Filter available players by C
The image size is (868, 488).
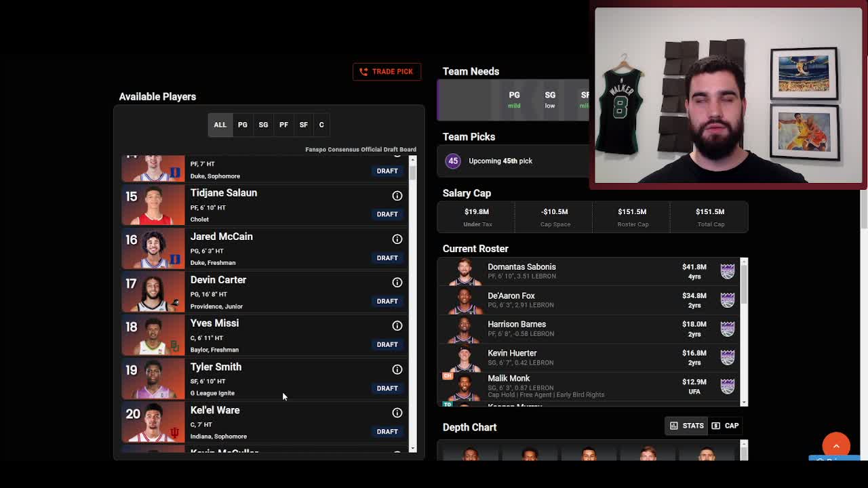(321, 125)
